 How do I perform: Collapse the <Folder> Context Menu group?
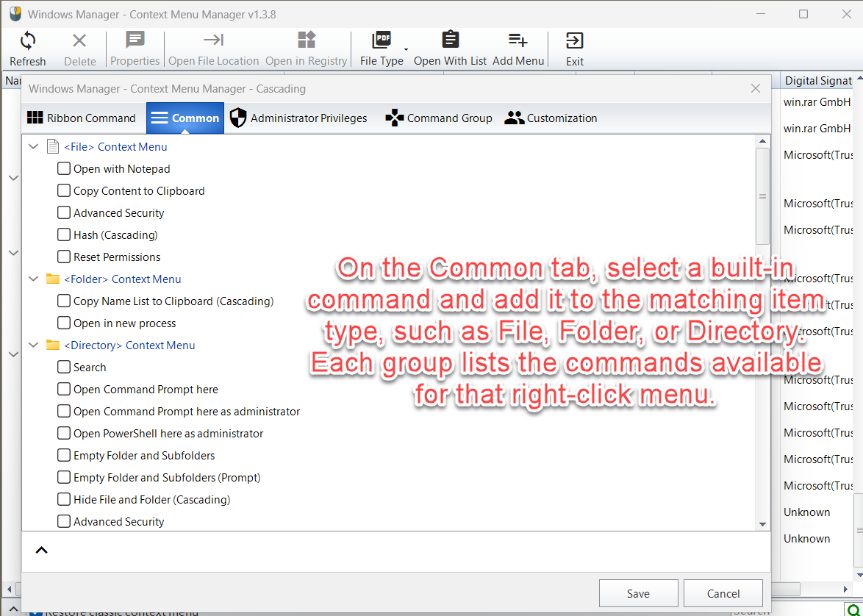[x=34, y=279]
